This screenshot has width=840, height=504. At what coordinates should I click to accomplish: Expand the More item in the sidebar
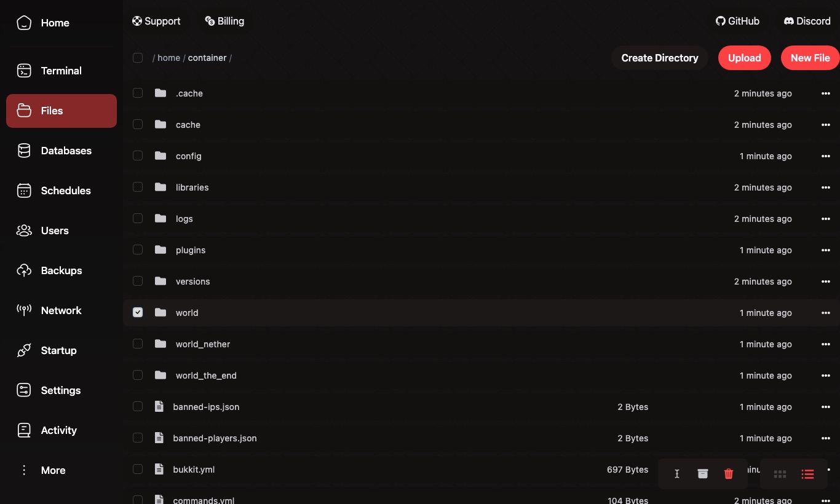point(61,470)
